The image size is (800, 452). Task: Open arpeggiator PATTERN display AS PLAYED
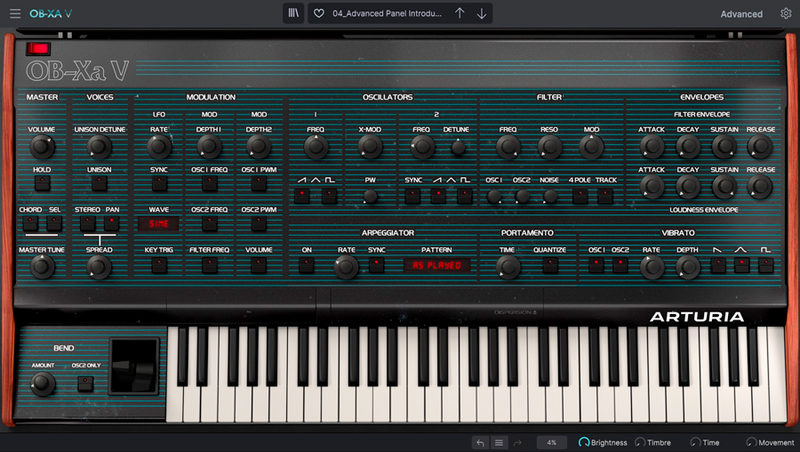click(437, 265)
